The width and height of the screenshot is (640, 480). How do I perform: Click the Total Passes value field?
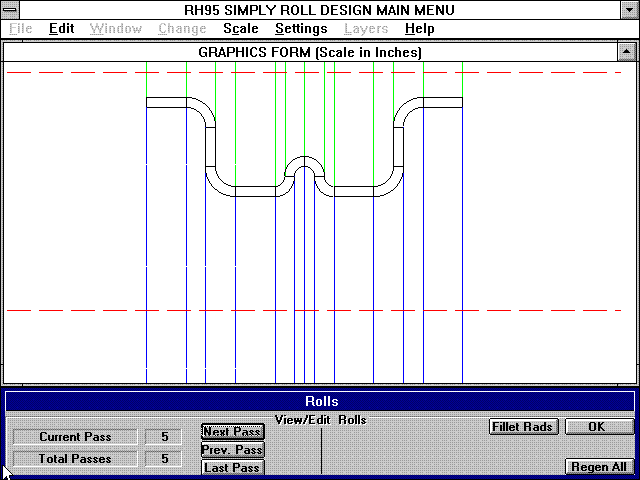coord(163,458)
